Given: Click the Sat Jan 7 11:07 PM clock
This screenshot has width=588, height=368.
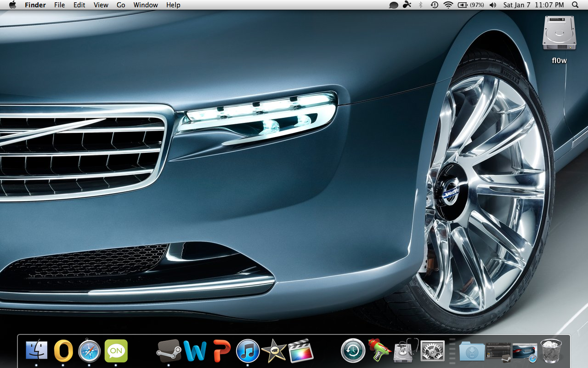Looking at the screenshot, I should point(533,5).
